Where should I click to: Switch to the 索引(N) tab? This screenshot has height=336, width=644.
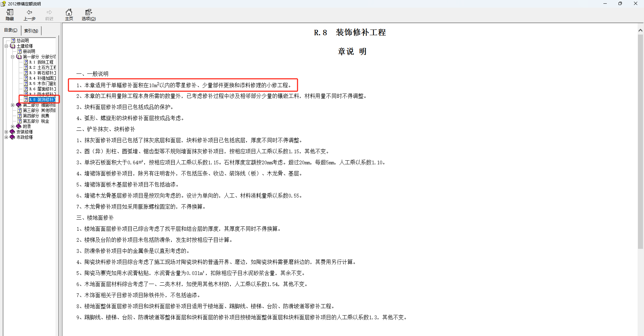pos(31,31)
